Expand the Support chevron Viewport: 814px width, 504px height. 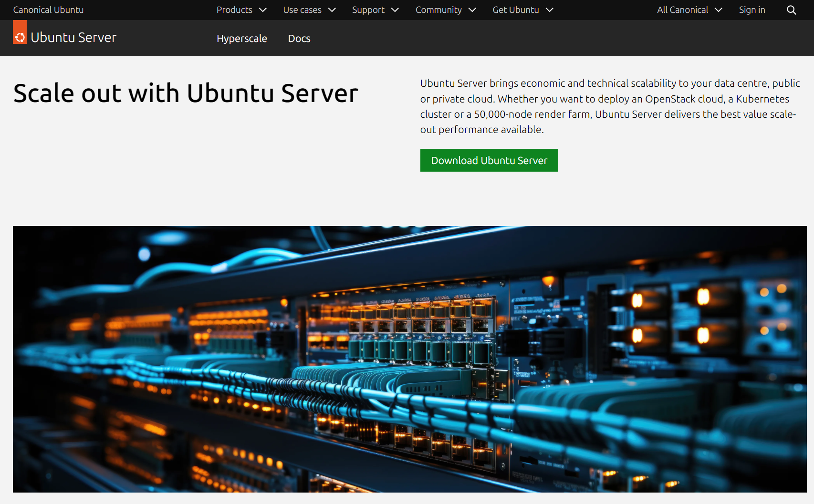(x=395, y=10)
